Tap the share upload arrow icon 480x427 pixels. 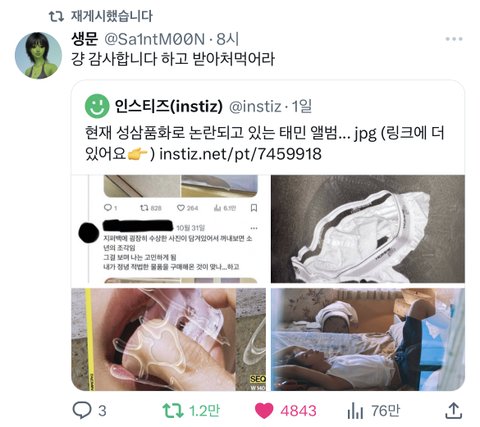tap(454, 410)
